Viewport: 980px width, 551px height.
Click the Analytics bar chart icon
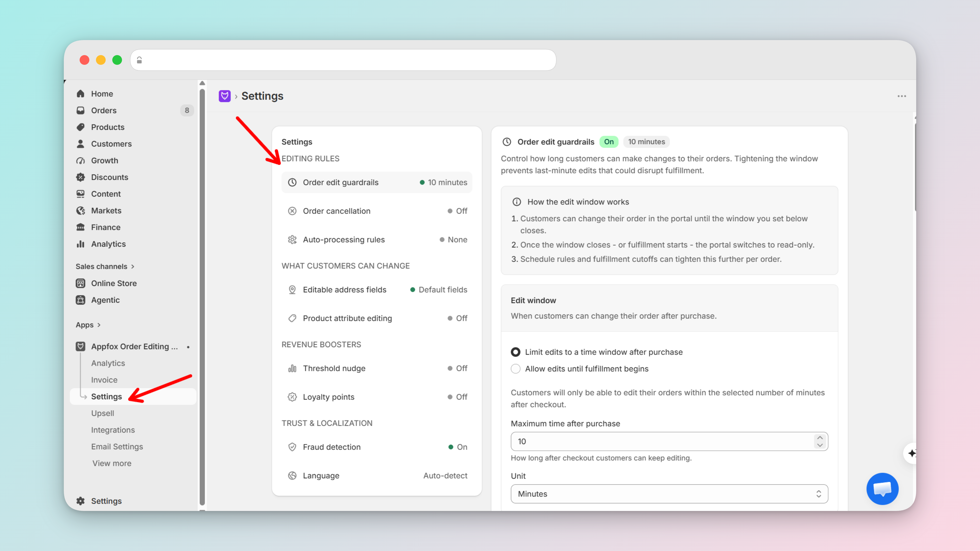coord(80,244)
